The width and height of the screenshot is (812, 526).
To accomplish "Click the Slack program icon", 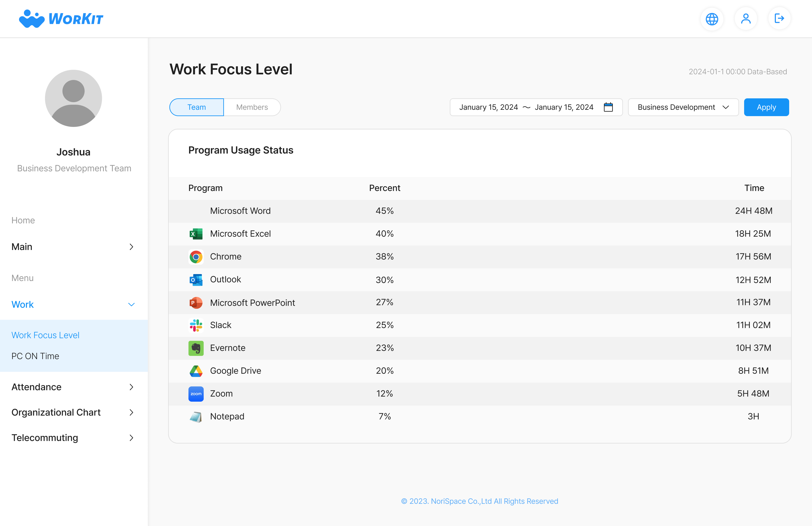I will [x=196, y=325].
